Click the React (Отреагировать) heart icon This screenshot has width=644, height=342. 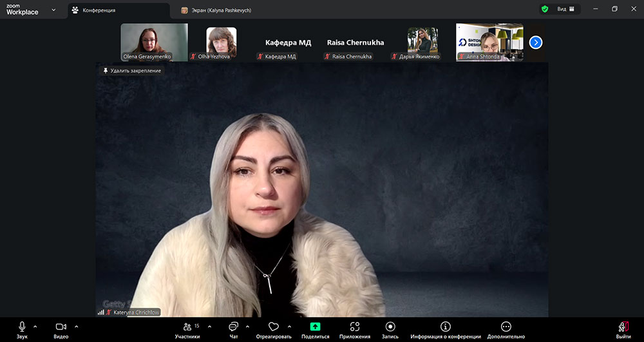(x=274, y=327)
